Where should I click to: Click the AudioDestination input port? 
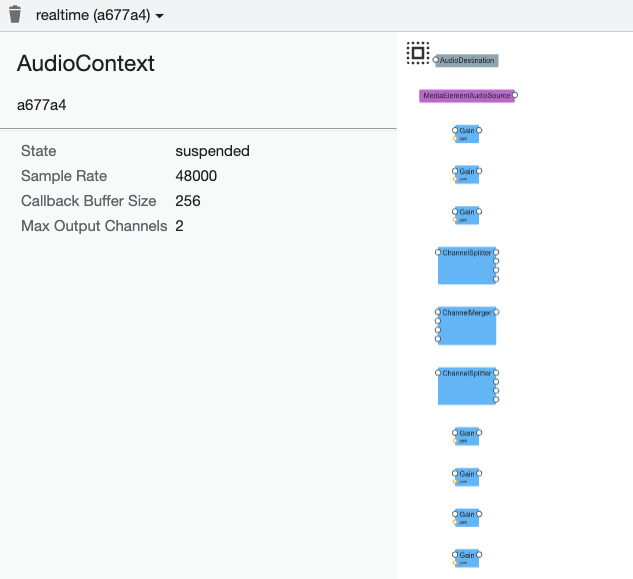click(436, 61)
